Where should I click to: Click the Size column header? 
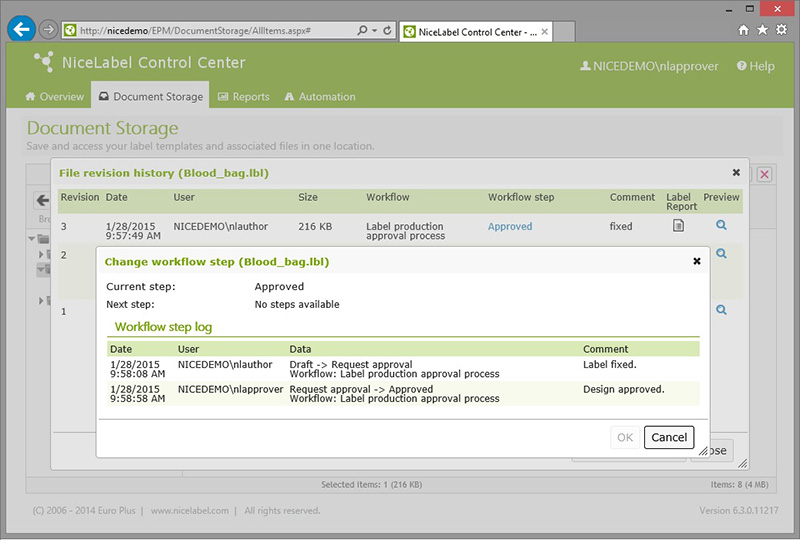[x=308, y=198]
